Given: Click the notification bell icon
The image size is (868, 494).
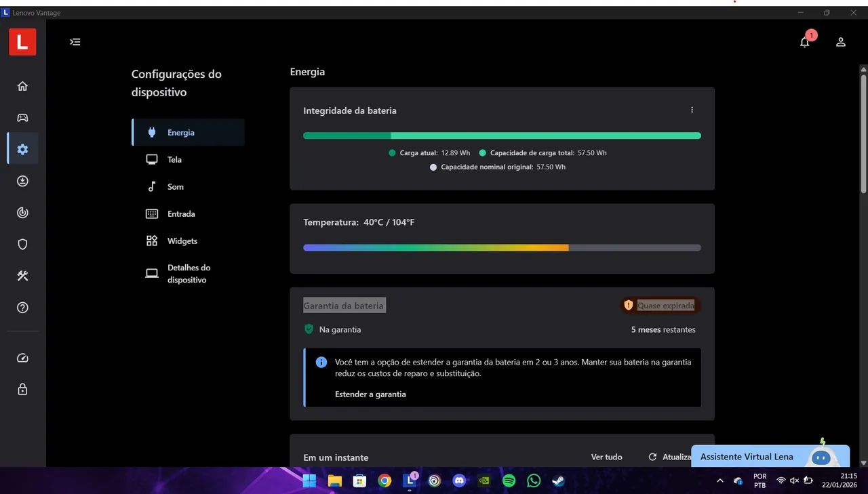Looking at the screenshot, I should pyautogui.click(x=804, y=42).
